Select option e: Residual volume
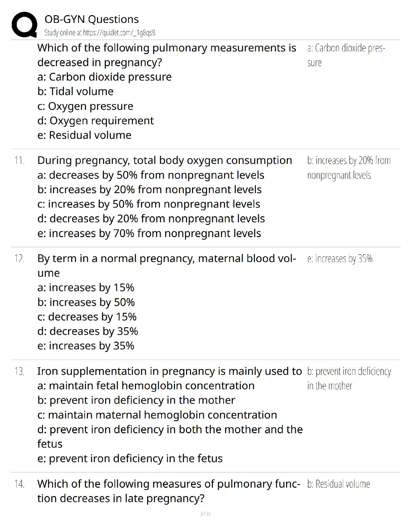 click(x=84, y=135)
